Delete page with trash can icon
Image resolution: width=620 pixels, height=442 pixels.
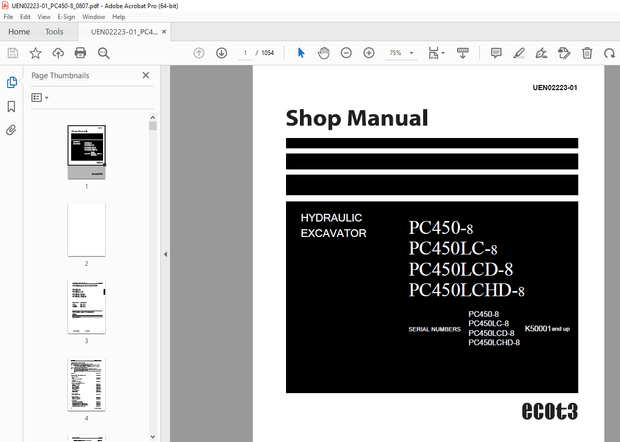(x=587, y=53)
